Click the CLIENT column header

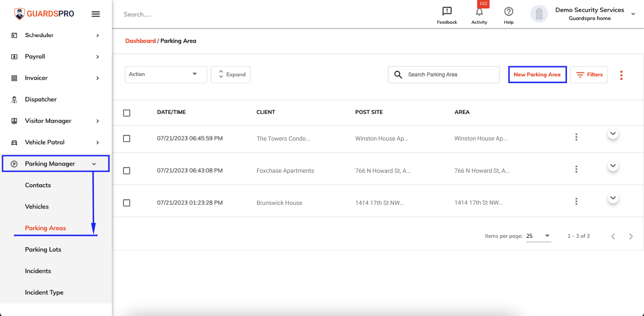[x=266, y=112]
